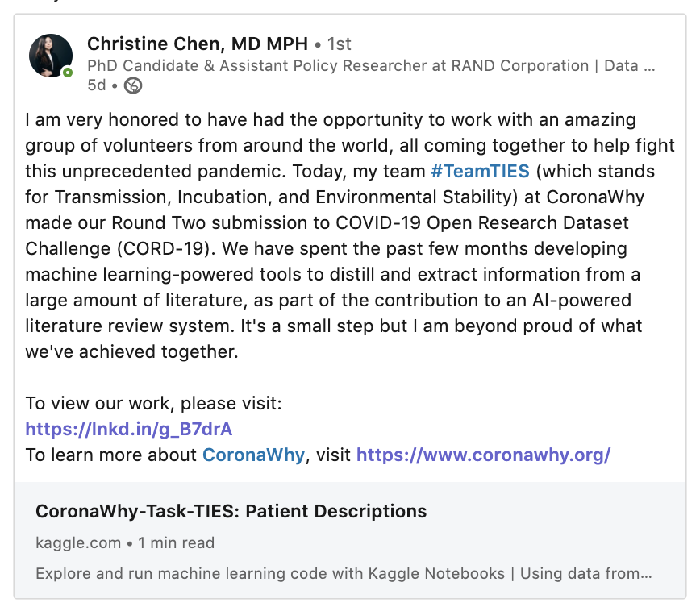Open the #TeamTIES hashtag
The height and width of the screenshot is (611, 700).
coord(481,172)
